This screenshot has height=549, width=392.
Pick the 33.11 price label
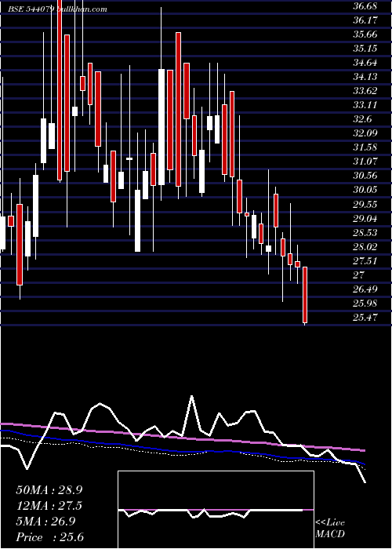point(365,104)
